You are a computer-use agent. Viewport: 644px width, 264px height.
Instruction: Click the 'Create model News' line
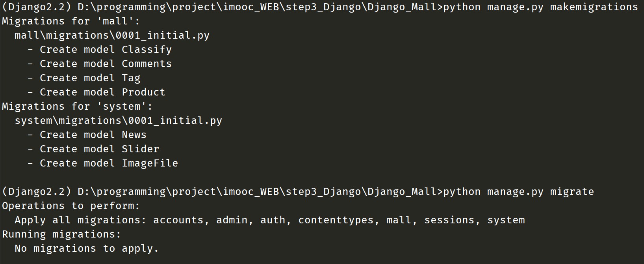point(93,135)
